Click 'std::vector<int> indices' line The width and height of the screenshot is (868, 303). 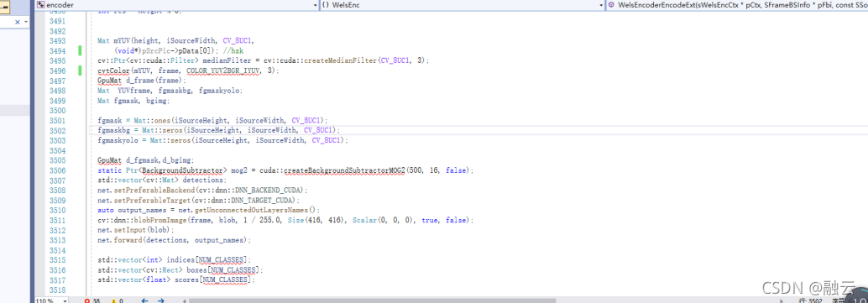click(174, 260)
